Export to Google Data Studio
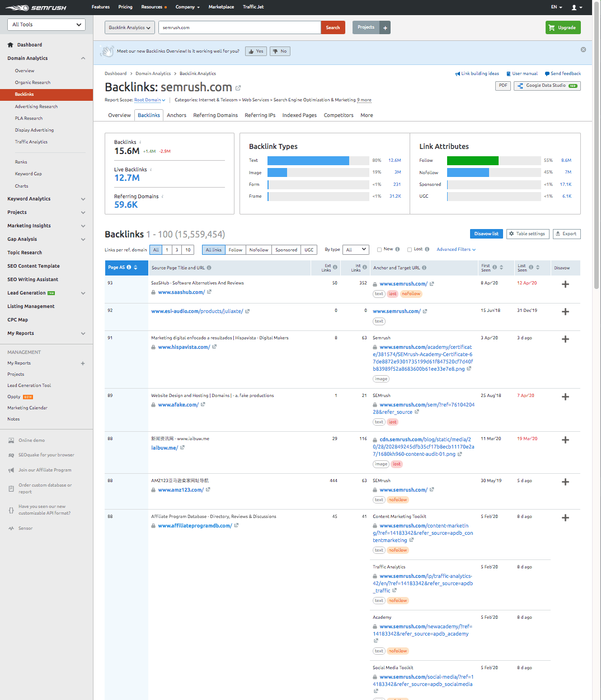601x700 pixels. point(547,86)
